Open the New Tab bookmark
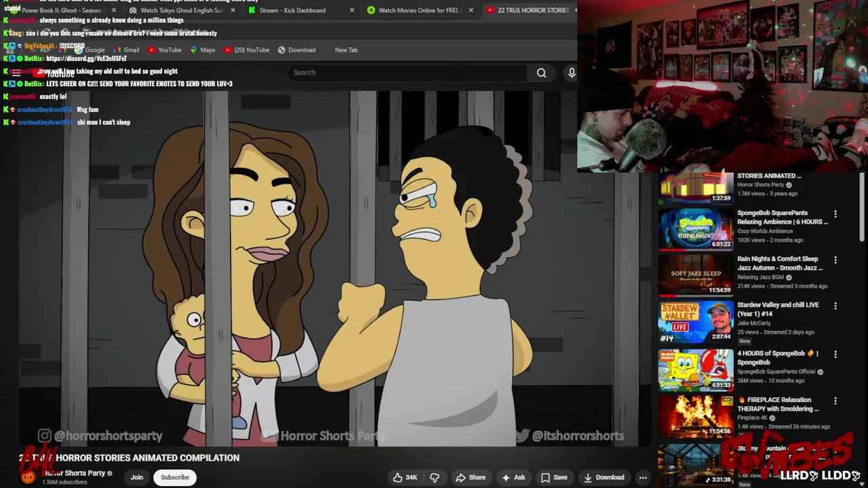Viewport: 868px width, 488px height. [x=346, y=49]
